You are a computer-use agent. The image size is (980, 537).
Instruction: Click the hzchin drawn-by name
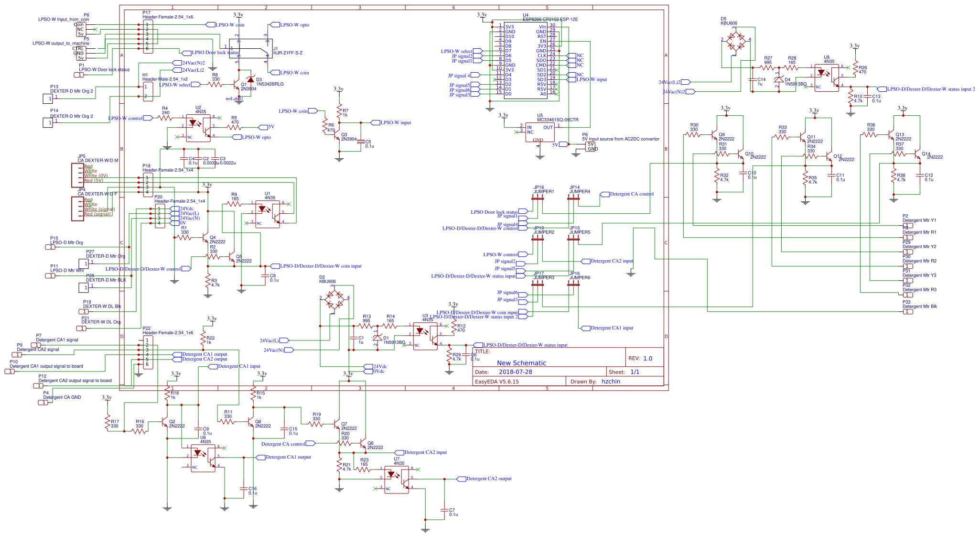click(x=611, y=382)
